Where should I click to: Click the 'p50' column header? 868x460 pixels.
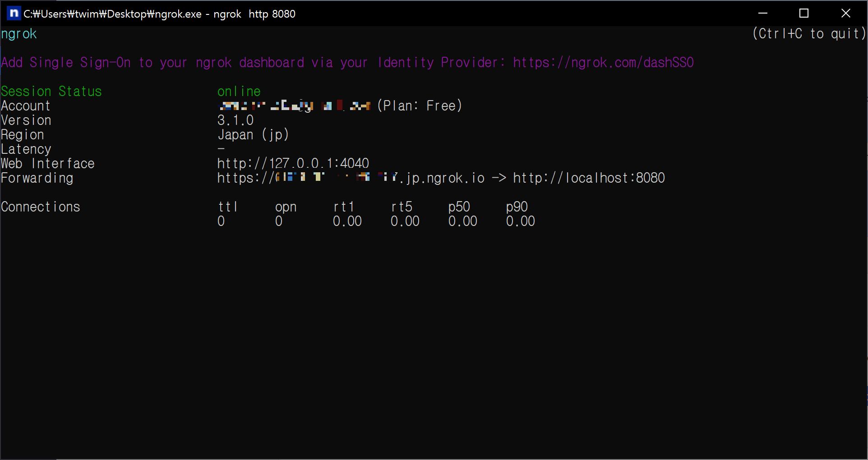(x=459, y=207)
